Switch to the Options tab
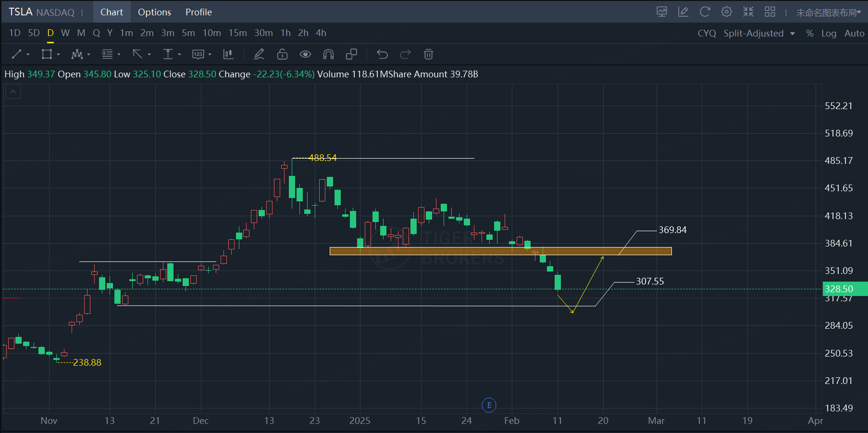 click(x=154, y=12)
